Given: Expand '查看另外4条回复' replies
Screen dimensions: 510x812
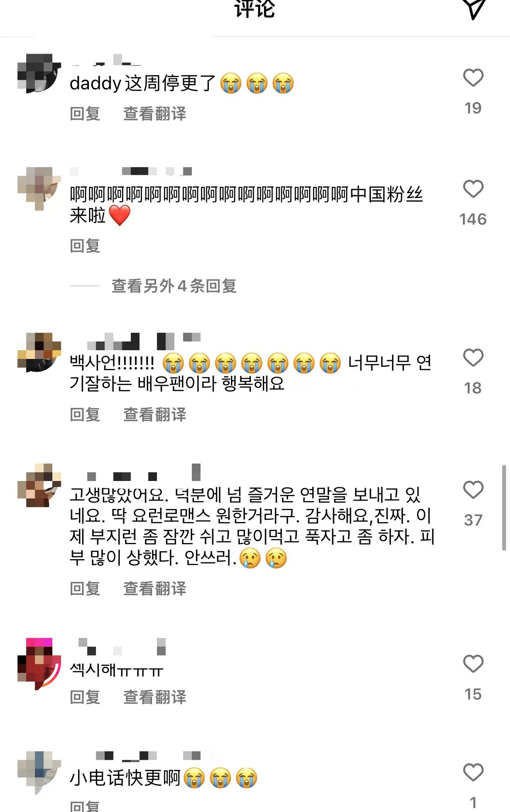Looking at the screenshot, I should [174, 286].
